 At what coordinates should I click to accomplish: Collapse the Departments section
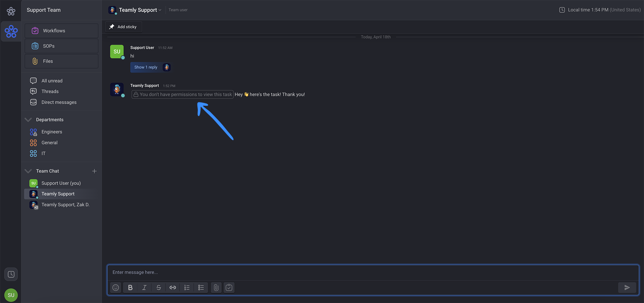coord(28,120)
